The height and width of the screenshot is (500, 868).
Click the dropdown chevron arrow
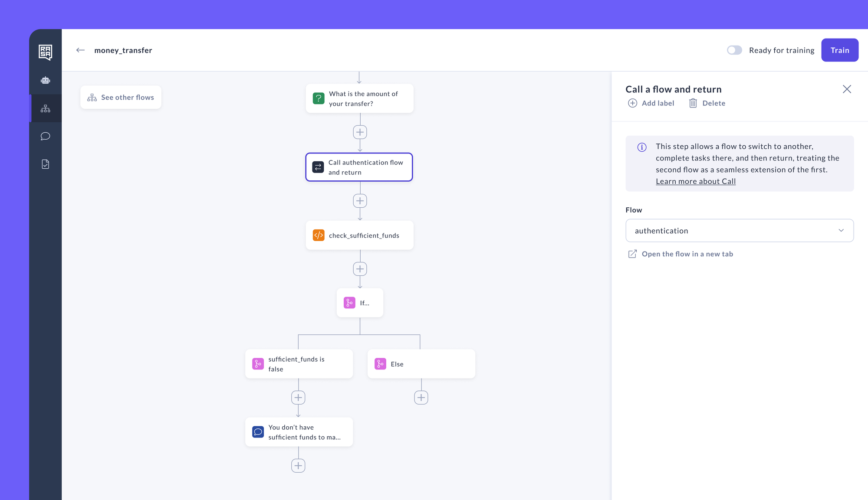[841, 231]
